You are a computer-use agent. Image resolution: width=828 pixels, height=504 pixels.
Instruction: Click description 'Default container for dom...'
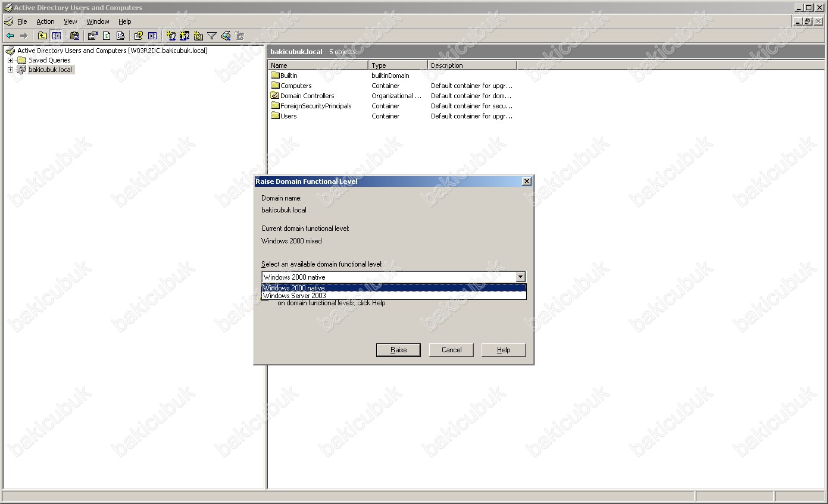tap(471, 96)
